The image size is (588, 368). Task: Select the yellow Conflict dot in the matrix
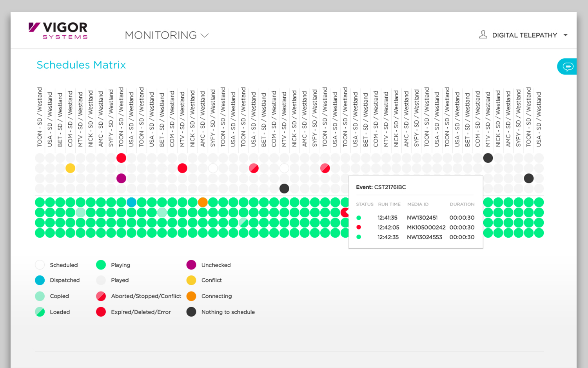click(70, 168)
